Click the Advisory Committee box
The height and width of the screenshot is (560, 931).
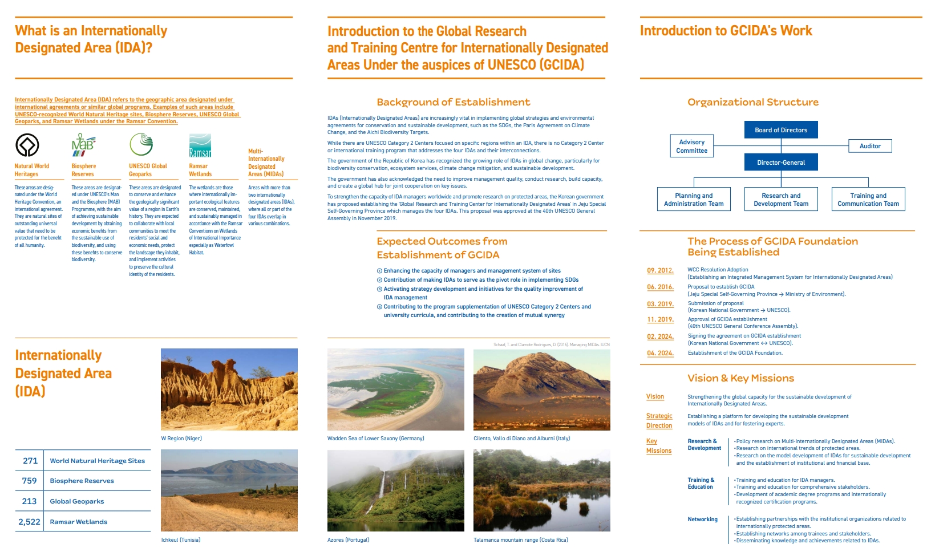click(x=692, y=146)
